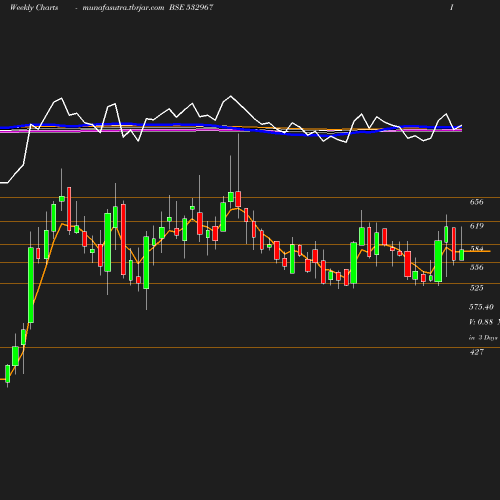Screen dimensions: 500x500
Task: Click the 575.40 current price value
Action: [x=481, y=307]
